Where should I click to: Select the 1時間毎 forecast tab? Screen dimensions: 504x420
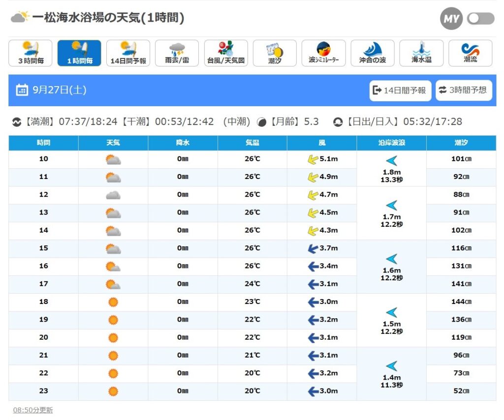79,53
